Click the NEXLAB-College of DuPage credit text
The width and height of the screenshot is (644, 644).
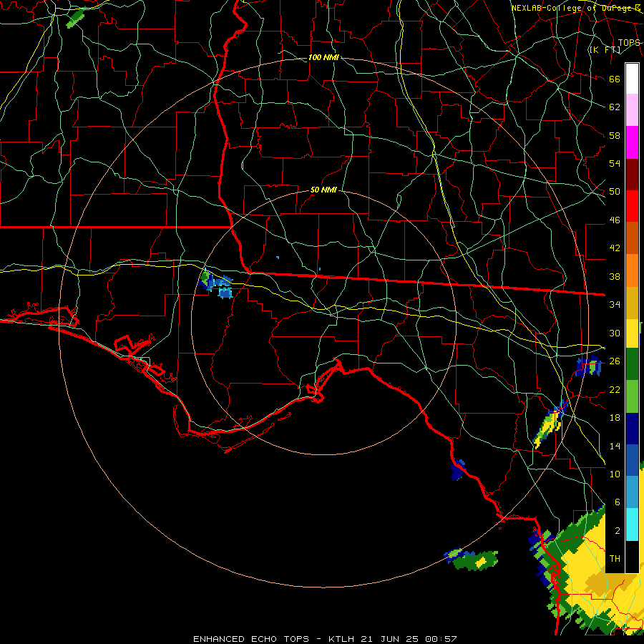click(x=575, y=8)
